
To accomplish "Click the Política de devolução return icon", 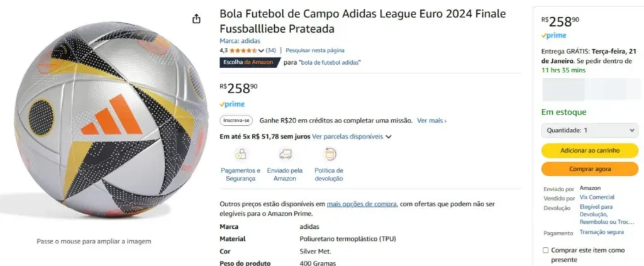I will (330, 154).
